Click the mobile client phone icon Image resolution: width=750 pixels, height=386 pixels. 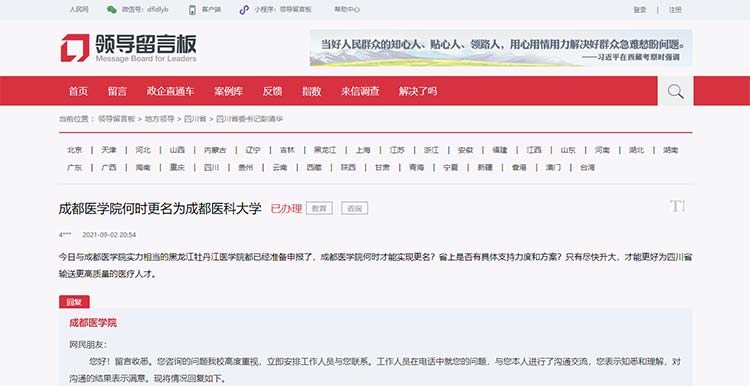192,10
